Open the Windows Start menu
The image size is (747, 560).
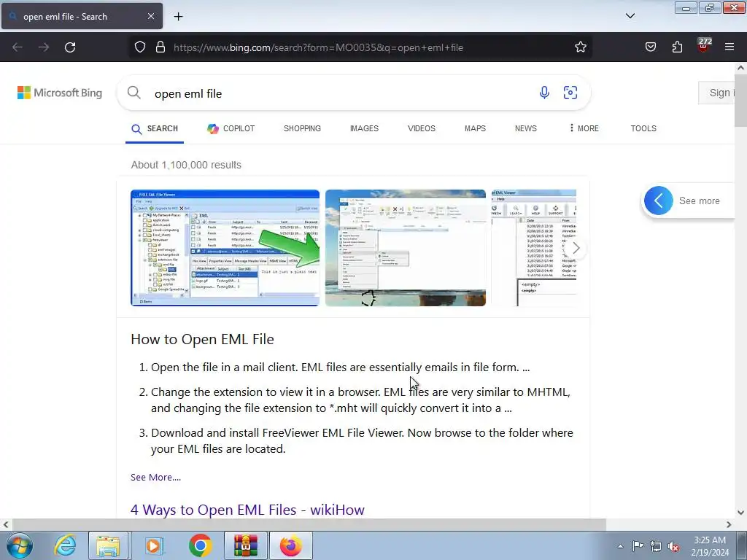20,545
